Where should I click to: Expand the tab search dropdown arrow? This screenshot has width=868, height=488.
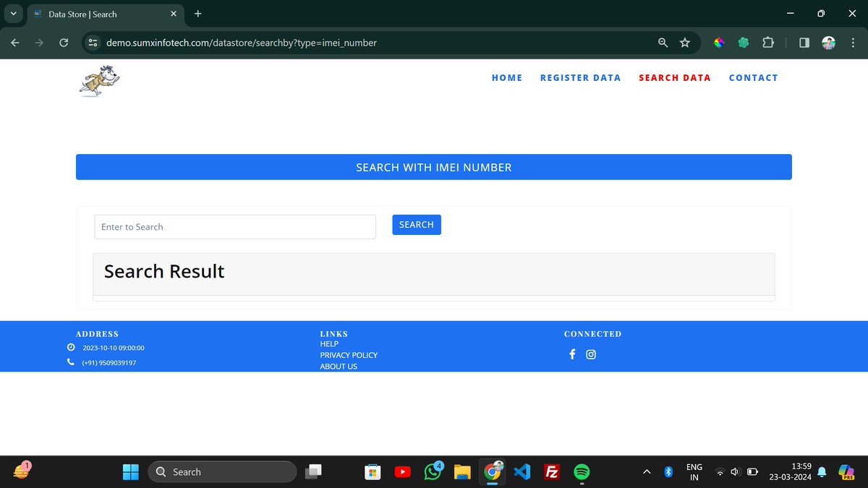coord(13,14)
